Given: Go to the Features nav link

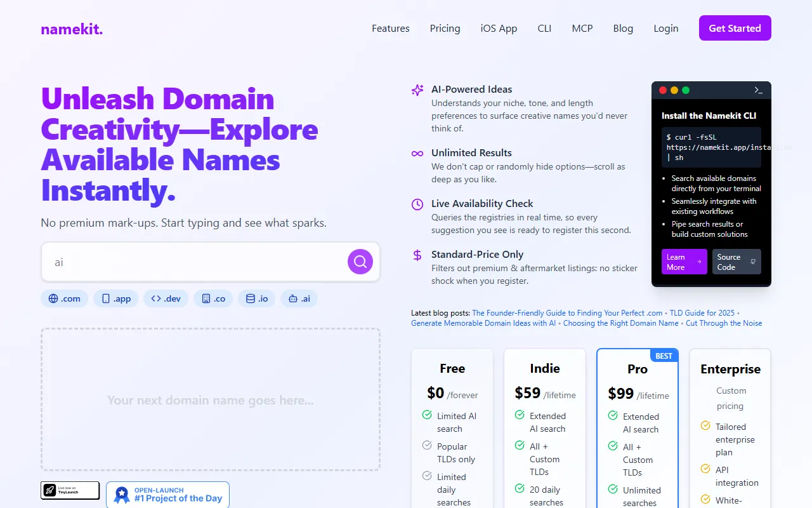Looking at the screenshot, I should click(390, 29).
